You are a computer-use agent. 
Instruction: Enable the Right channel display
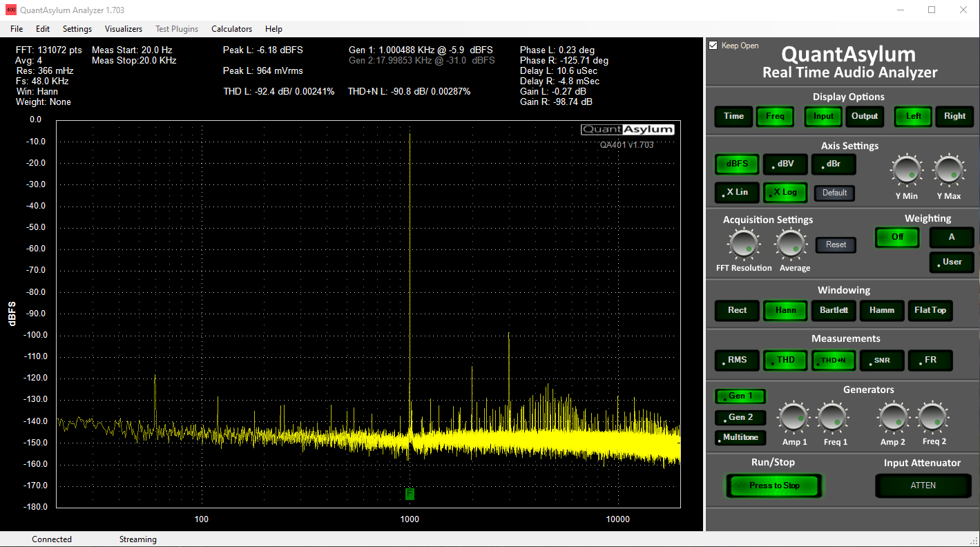click(955, 116)
